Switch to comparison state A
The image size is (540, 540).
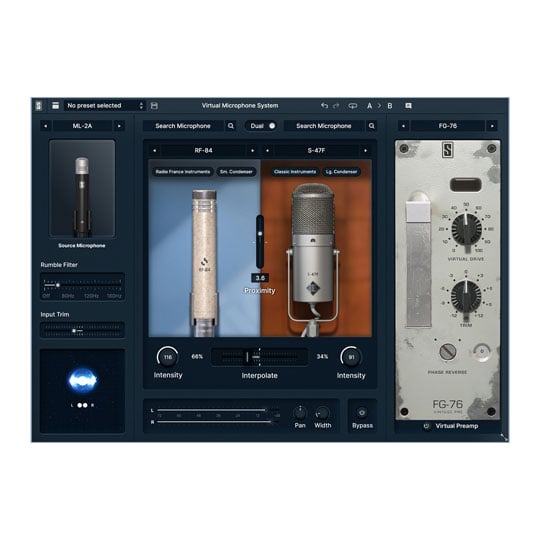coord(369,106)
